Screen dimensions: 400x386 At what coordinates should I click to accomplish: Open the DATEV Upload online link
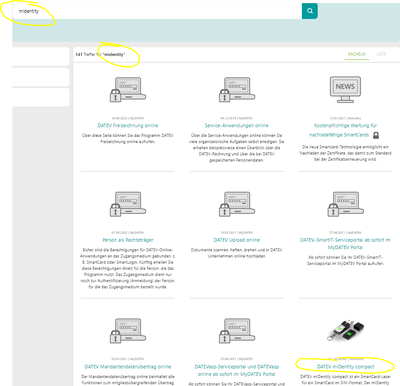tap(237, 240)
